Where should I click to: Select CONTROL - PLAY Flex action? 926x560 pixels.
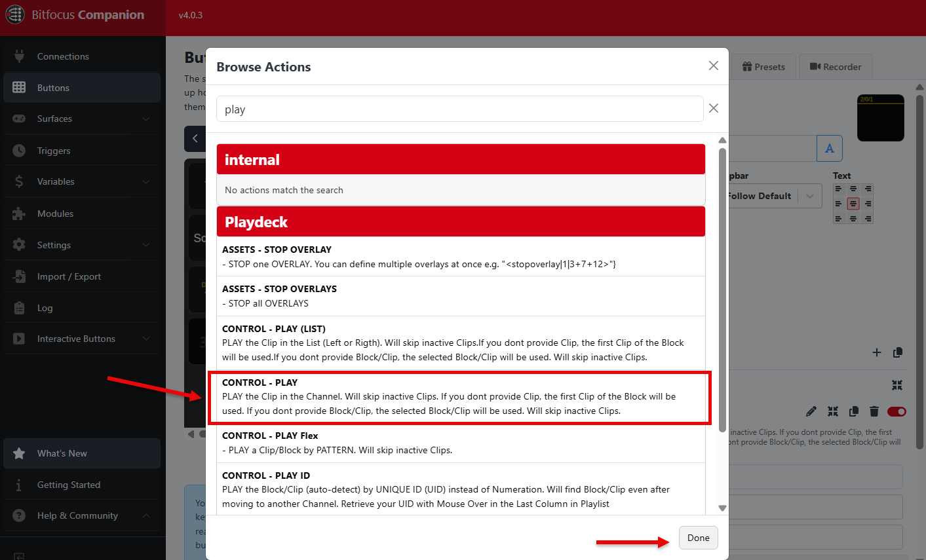[461, 443]
